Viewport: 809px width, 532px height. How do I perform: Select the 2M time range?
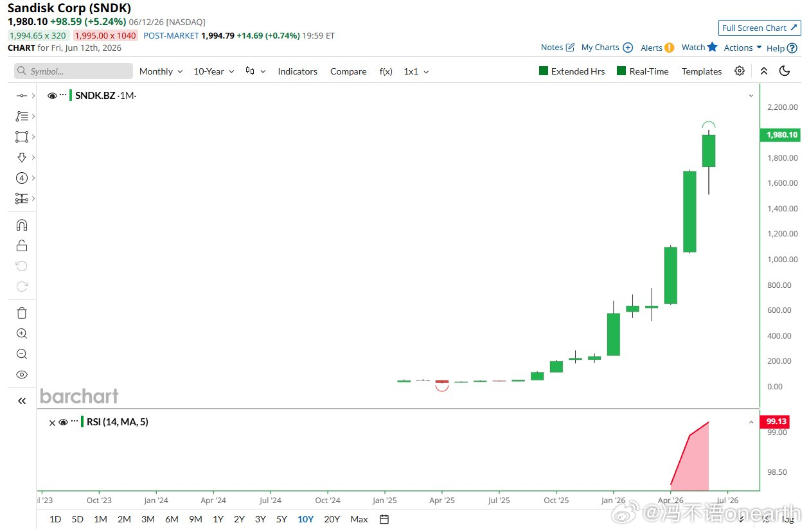click(124, 519)
